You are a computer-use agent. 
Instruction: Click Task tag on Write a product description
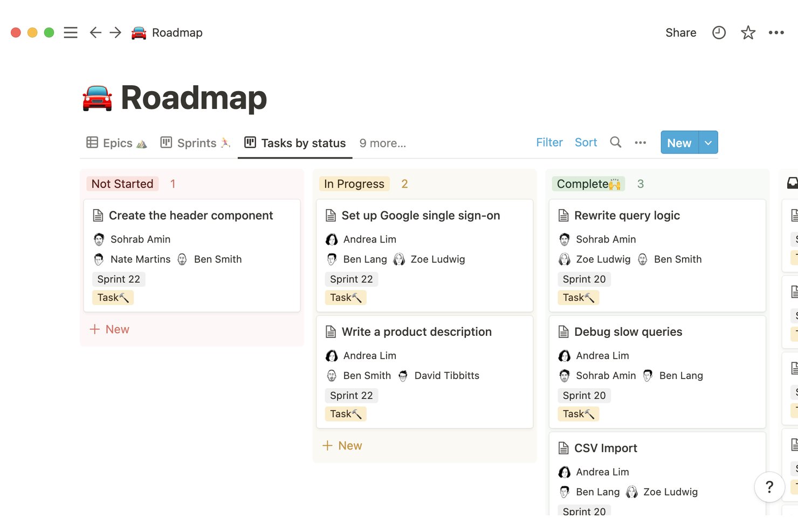tap(346, 414)
